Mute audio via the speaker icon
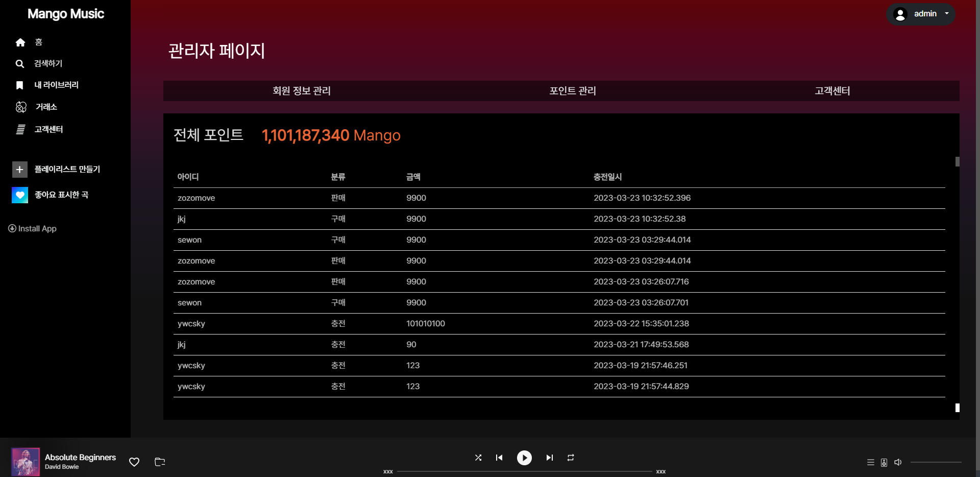980x477 pixels. [898, 462]
